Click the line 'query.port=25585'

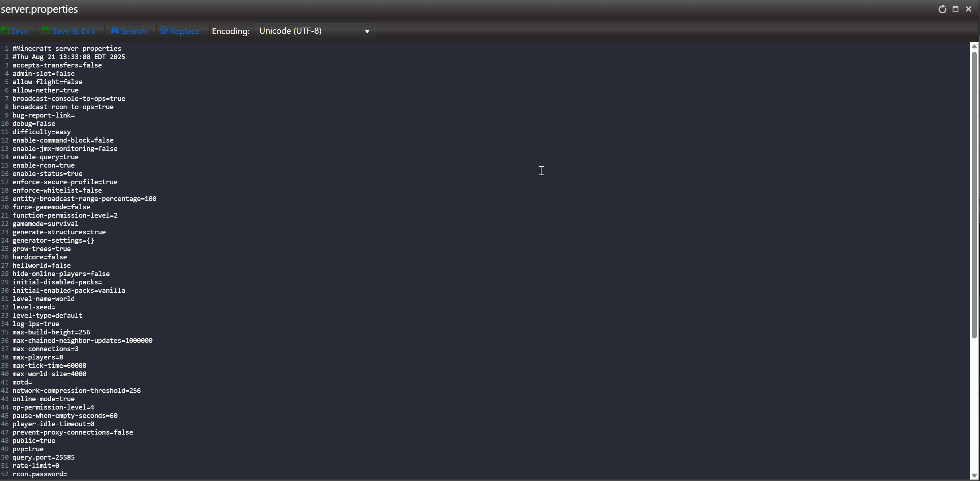click(x=44, y=457)
